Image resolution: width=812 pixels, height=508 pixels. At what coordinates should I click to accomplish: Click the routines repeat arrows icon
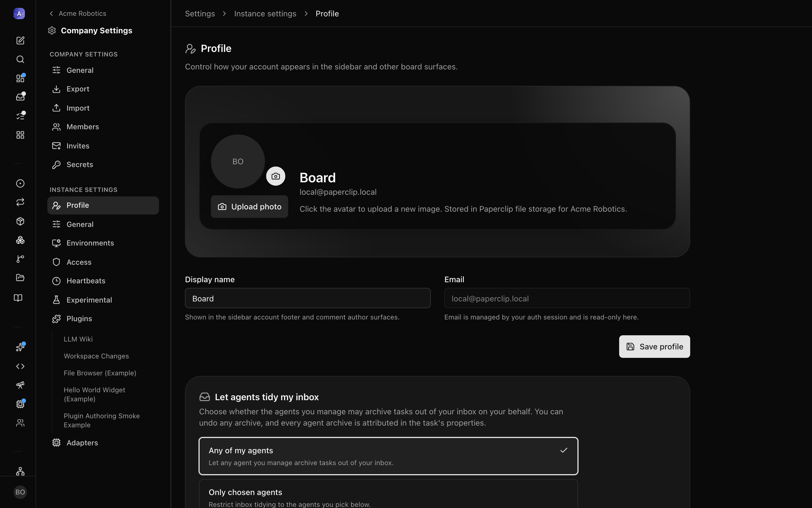pyautogui.click(x=20, y=202)
